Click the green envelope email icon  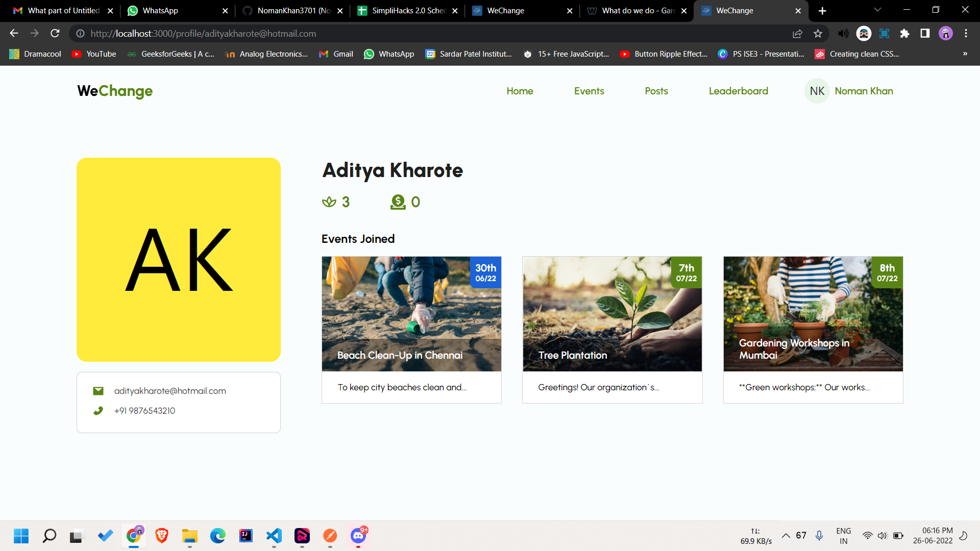(x=98, y=391)
